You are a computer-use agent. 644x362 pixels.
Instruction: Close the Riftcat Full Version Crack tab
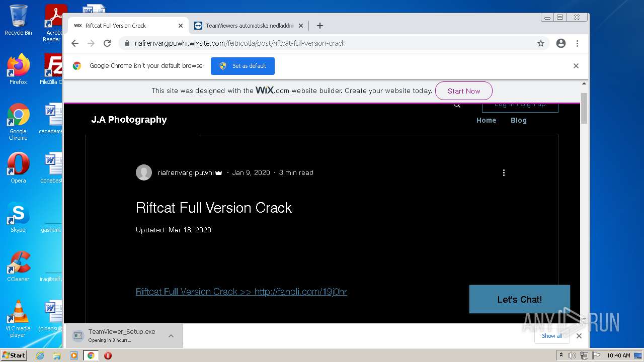tap(181, 26)
